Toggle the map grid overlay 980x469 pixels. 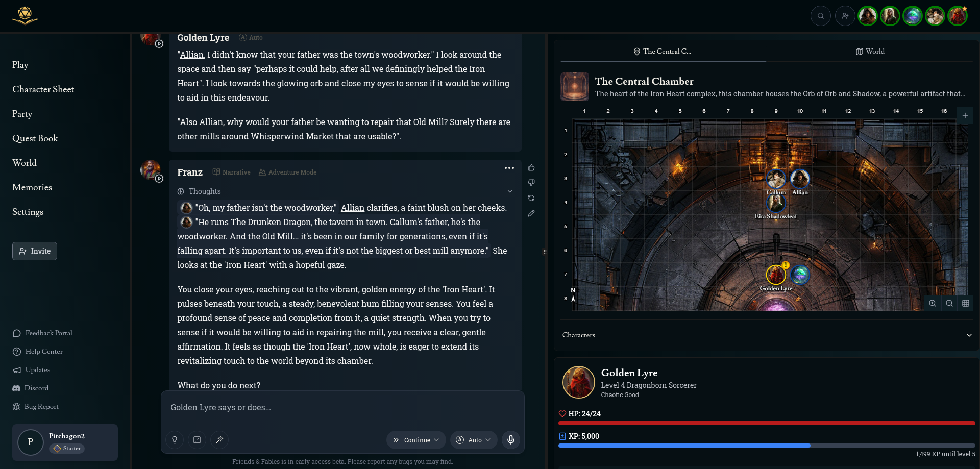pyautogui.click(x=966, y=303)
